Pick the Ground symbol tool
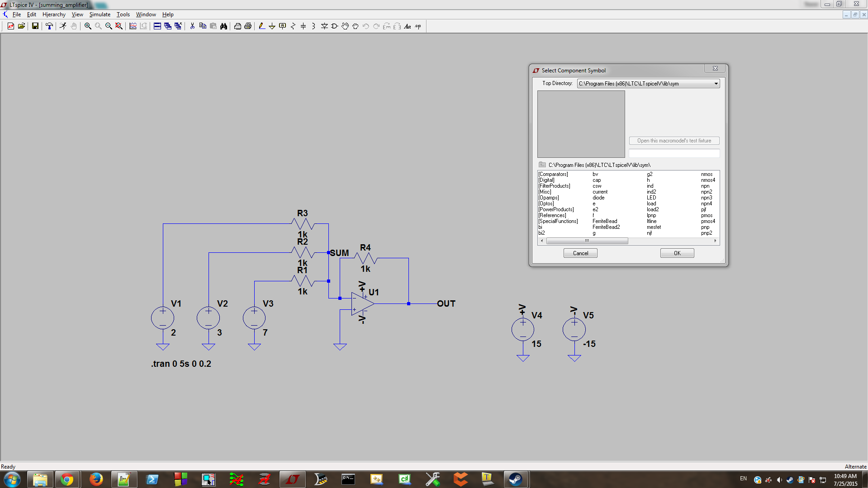This screenshot has height=488, width=868. coord(272,26)
